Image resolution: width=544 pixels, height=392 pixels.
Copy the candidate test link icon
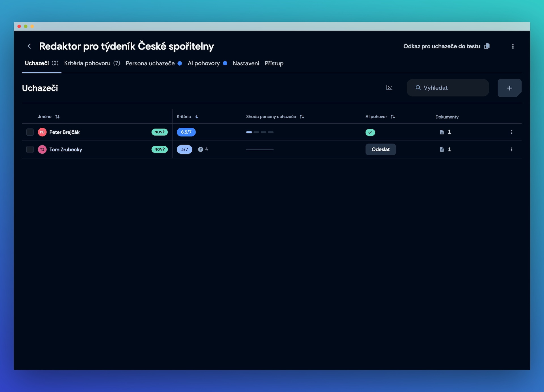487,46
